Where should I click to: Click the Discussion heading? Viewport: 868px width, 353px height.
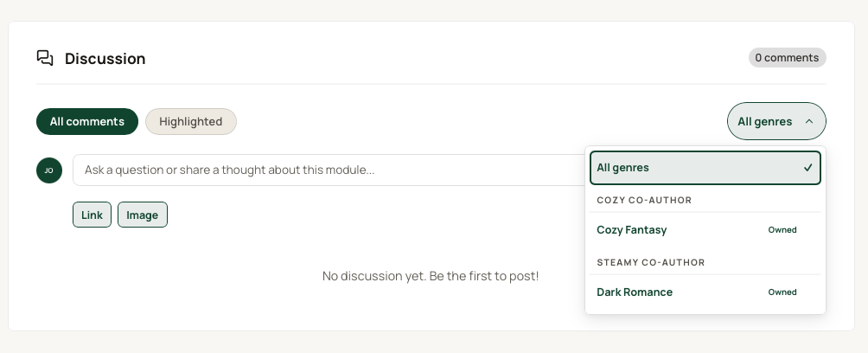tap(105, 58)
